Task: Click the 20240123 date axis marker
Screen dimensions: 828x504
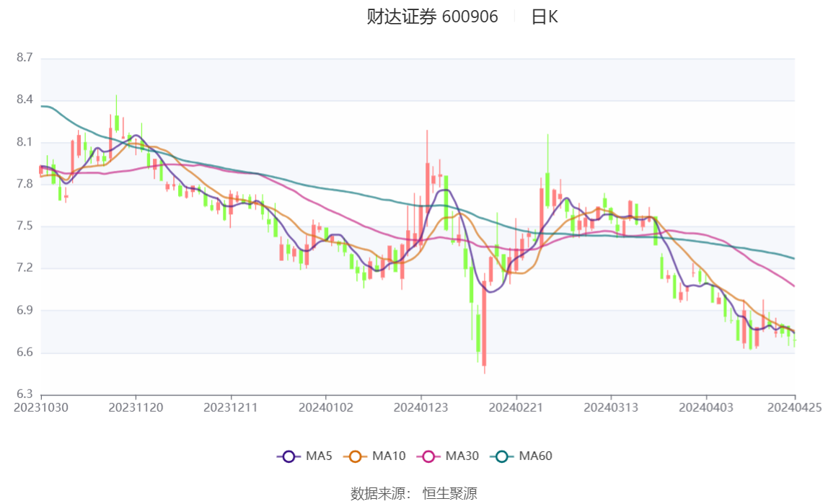Action: [421, 407]
